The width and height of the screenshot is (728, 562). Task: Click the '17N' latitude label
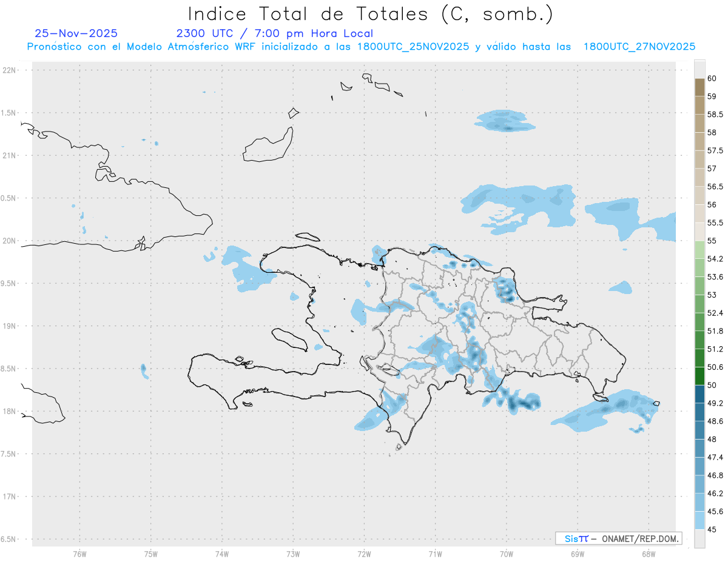[x=10, y=497]
